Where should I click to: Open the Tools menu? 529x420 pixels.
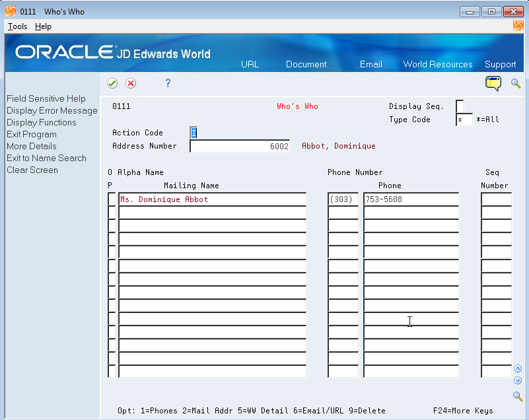point(17,26)
